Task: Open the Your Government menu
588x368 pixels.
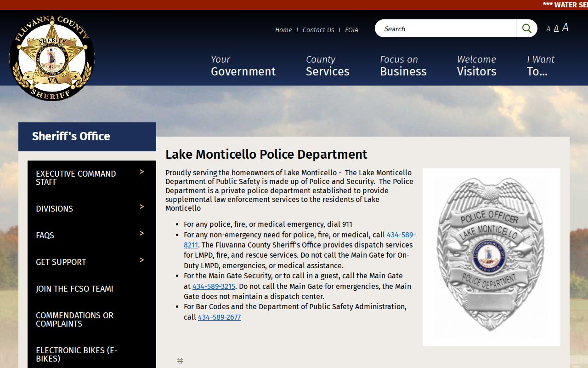Action: (x=243, y=66)
